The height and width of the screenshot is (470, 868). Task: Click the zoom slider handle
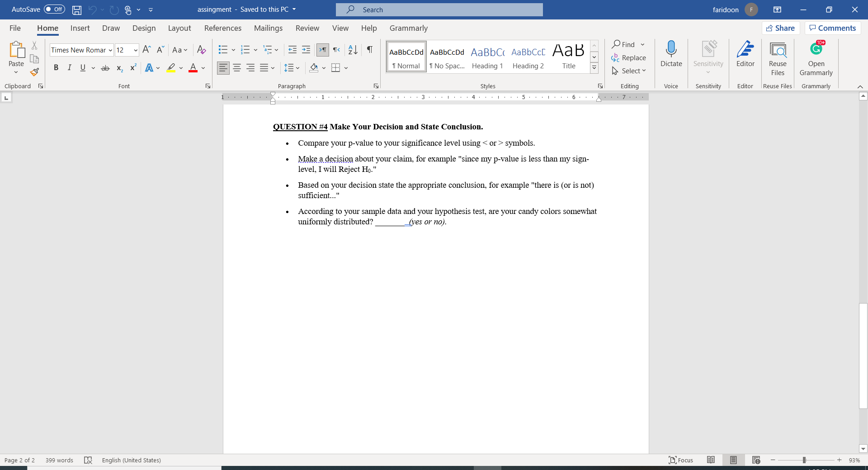[804, 460]
